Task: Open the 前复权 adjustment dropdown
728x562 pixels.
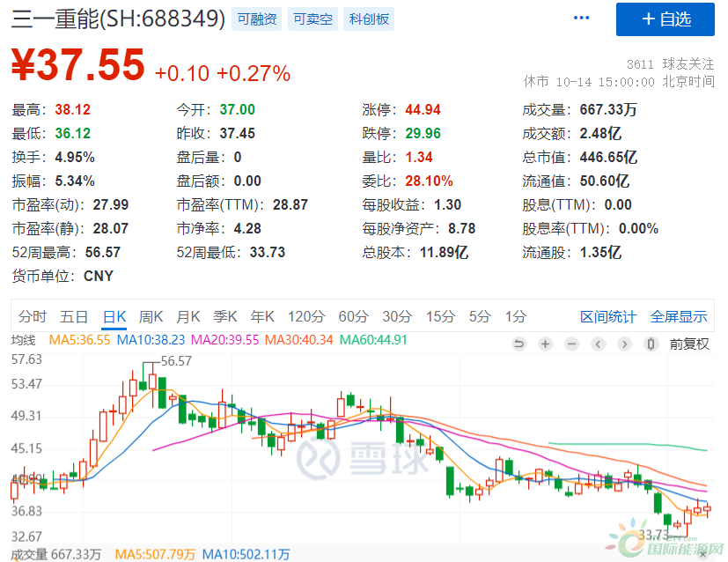Action: [689, 344]
